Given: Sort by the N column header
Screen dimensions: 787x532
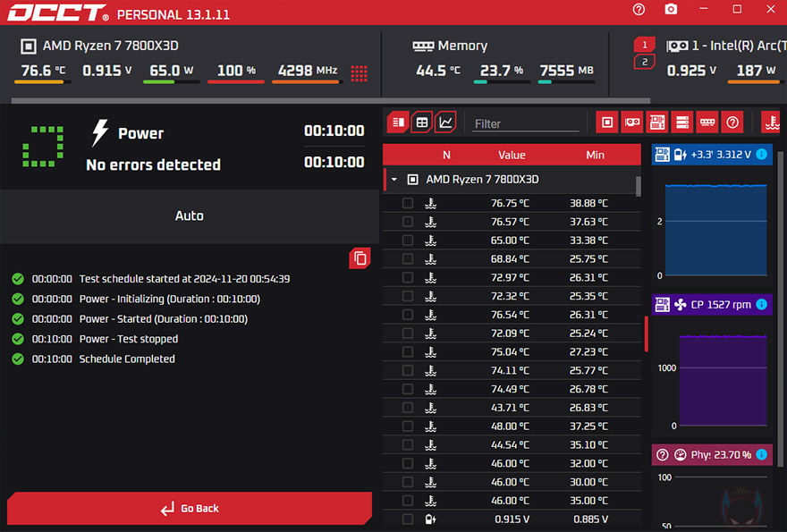Looking at the screenshot, I should [446, 155].
